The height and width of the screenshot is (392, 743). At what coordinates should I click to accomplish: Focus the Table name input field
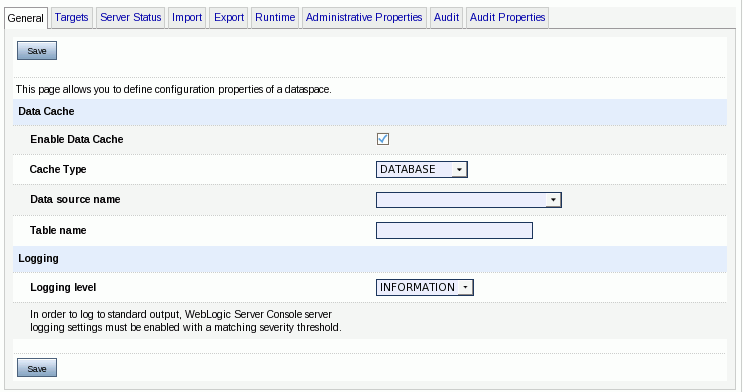(x=454, y=230)
